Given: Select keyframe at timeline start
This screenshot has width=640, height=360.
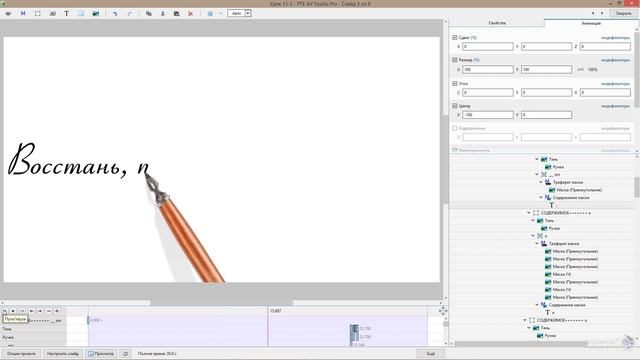Looking at the screenshot, I should coord(89,320).
